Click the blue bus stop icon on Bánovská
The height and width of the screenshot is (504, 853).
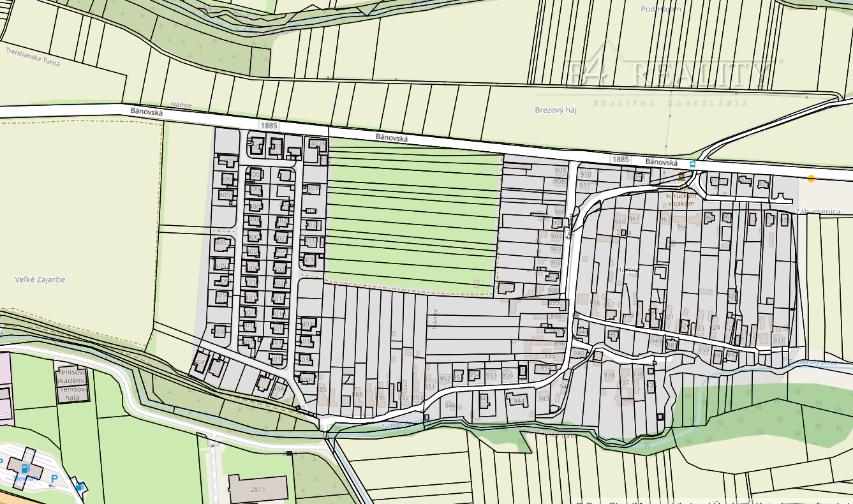693,163
